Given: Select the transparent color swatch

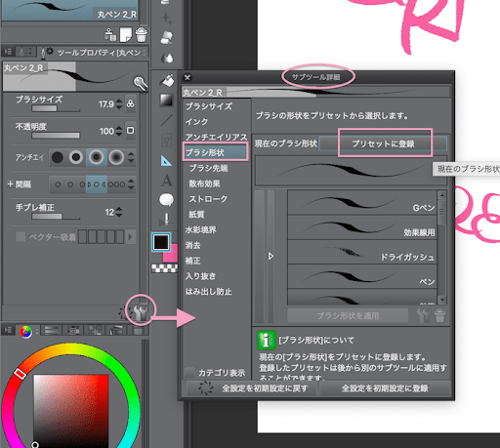Looking at the screenshot, I should click(164, 268).
